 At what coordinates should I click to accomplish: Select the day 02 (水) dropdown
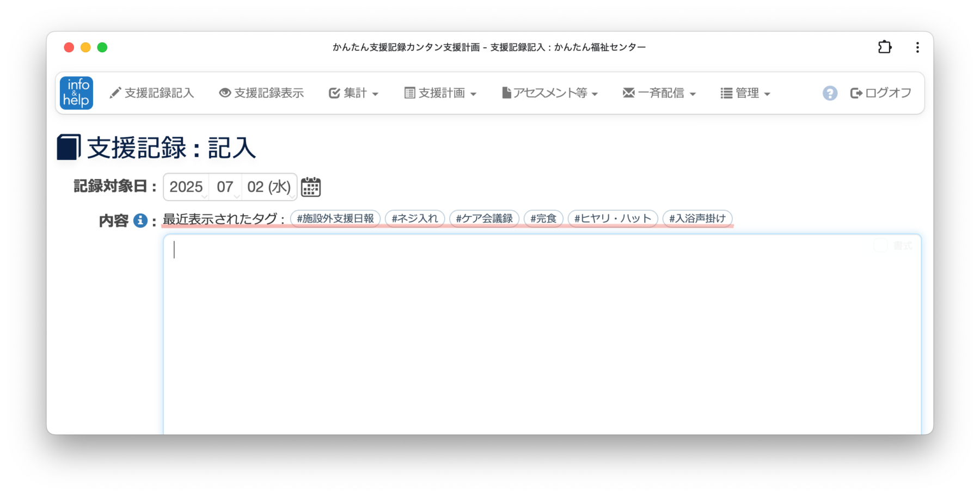click(x=269, y=187)
